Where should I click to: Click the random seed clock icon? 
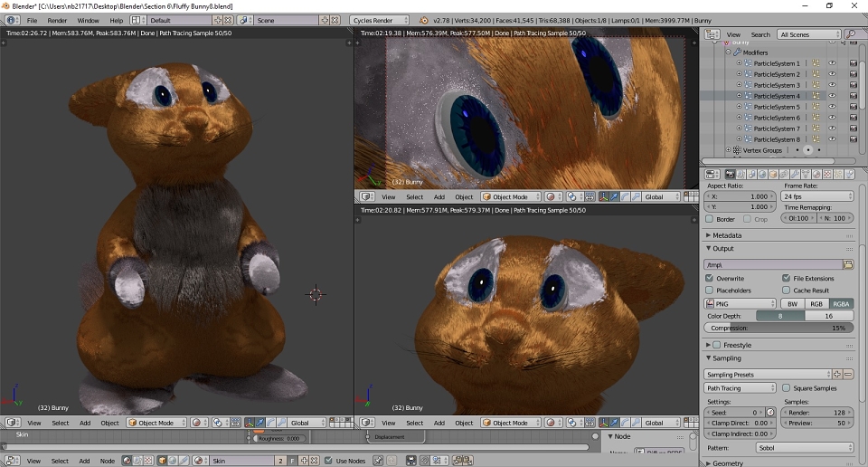tap(770, 413)
